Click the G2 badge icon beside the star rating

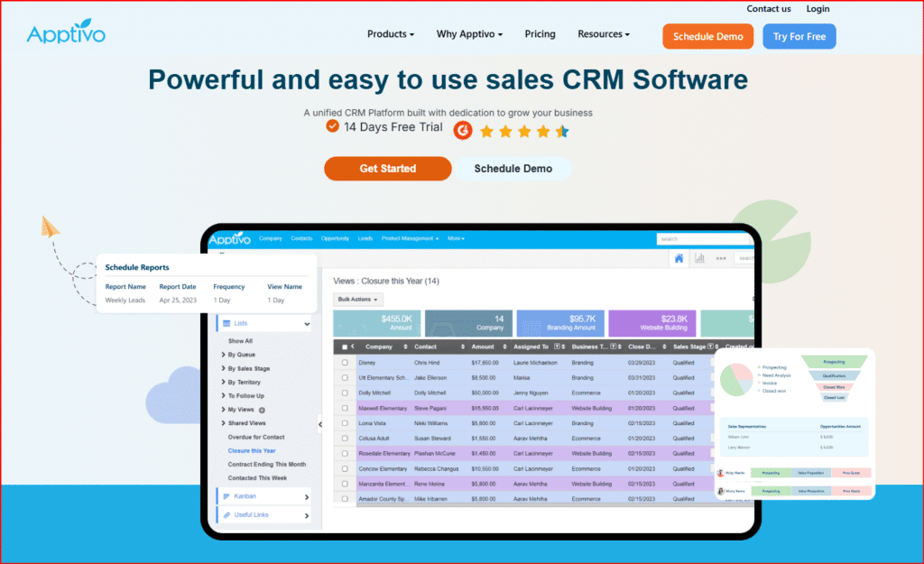coord(463,130)
